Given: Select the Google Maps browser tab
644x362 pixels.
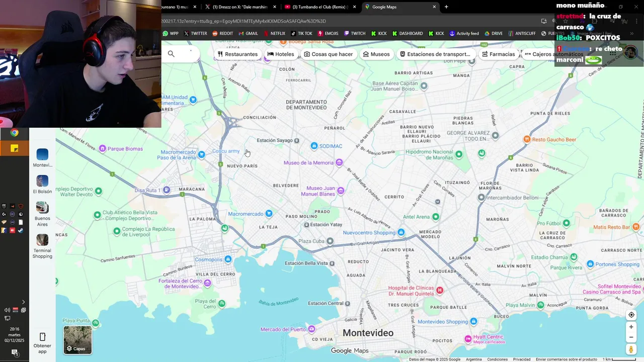Looking at the screenshot, I should [x=400, y=7].
